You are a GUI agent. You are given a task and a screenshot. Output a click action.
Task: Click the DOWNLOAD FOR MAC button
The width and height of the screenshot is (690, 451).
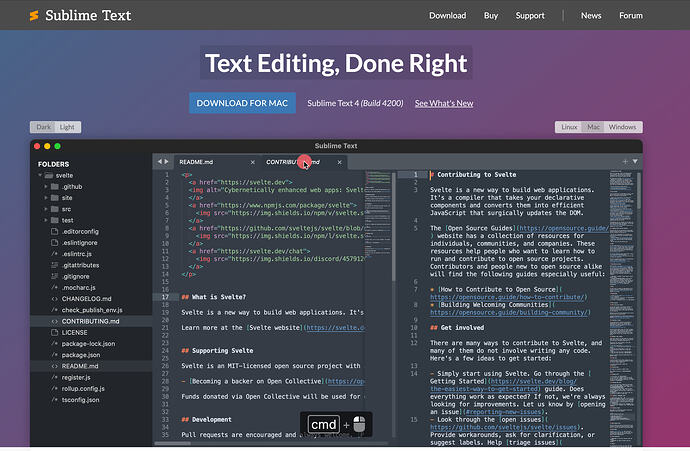point(242,103)
